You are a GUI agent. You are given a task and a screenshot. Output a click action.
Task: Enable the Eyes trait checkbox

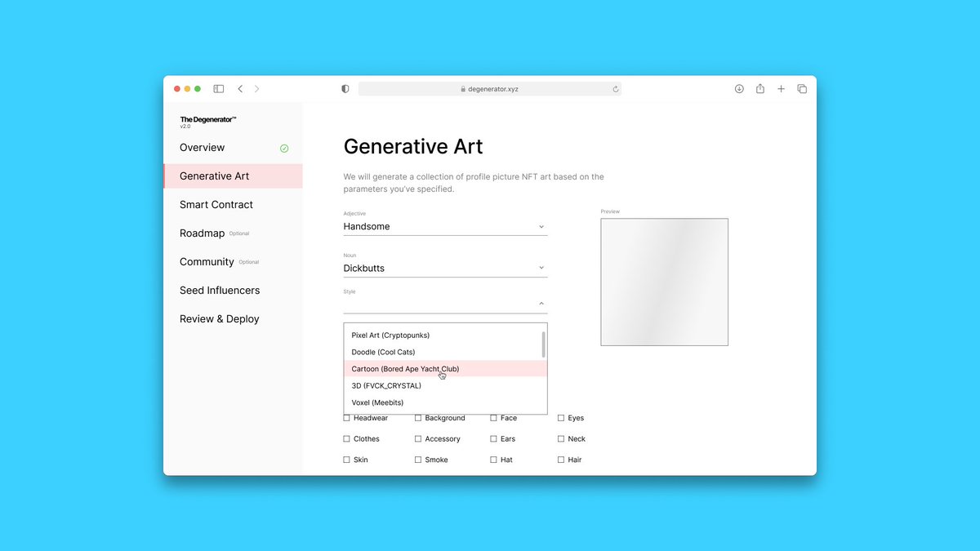[561, 418]
